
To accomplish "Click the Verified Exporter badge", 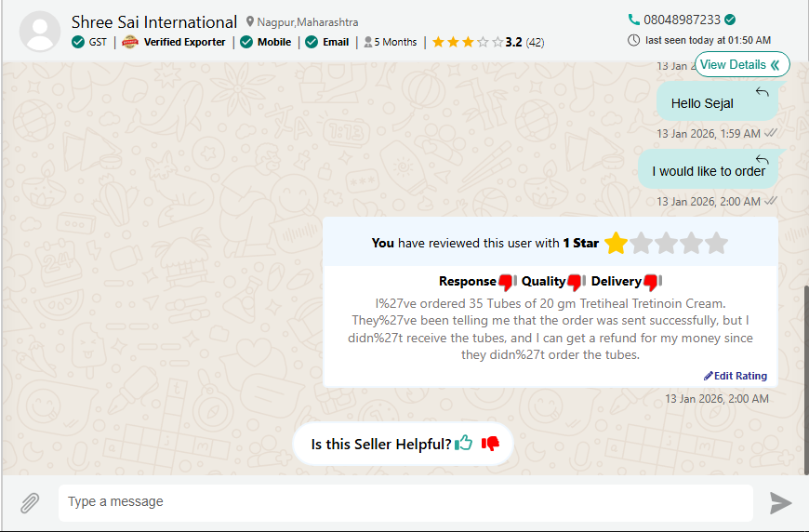I will 175,42.
